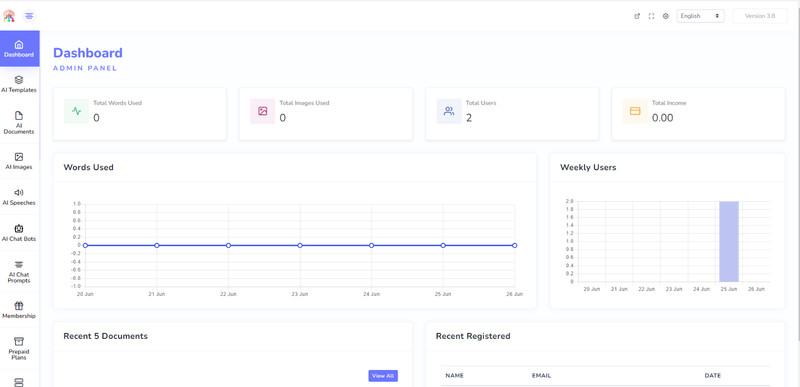Click the Version 3.8 button
Image resolution: width=800 pixels, height=387 pixels.
tap(760, 16)
